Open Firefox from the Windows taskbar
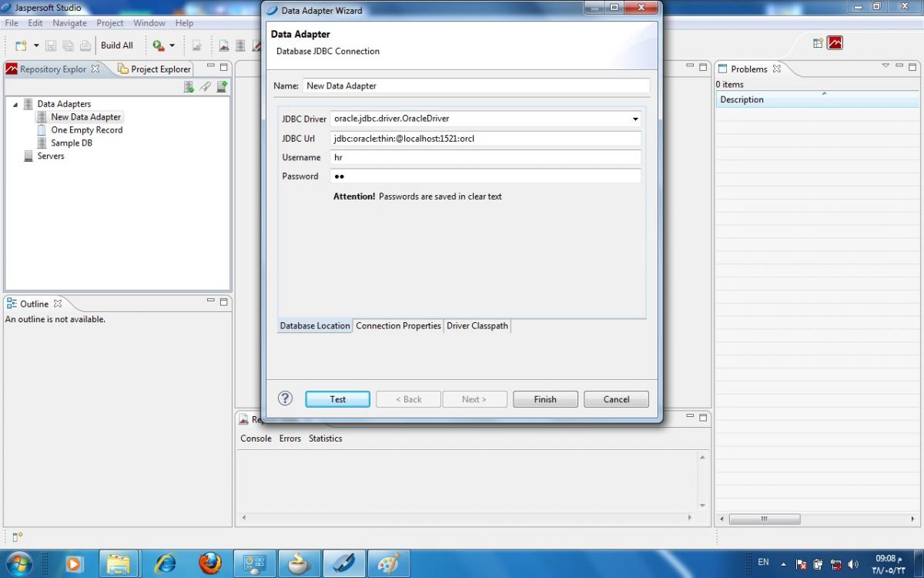The image size is (924, 578). point(209,563)
